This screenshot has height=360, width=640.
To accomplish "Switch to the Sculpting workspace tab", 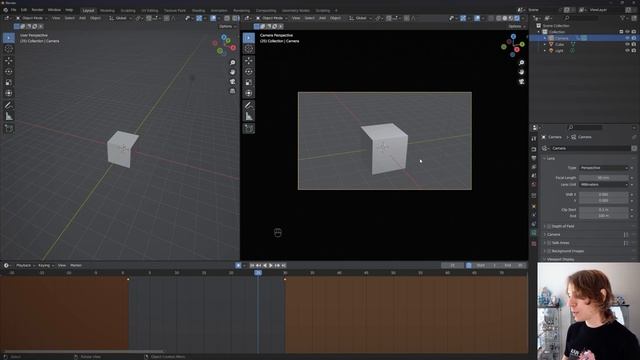I will coord(128,11).
